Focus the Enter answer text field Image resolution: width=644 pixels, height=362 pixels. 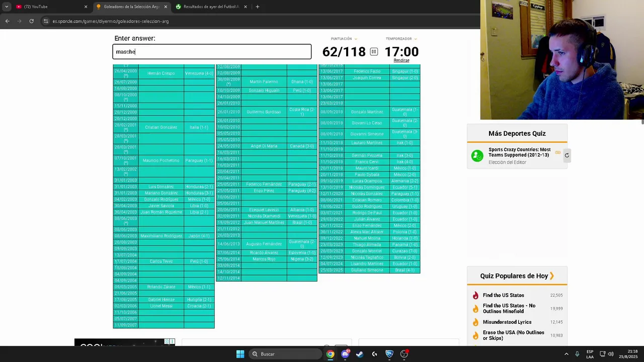[212, 52]
